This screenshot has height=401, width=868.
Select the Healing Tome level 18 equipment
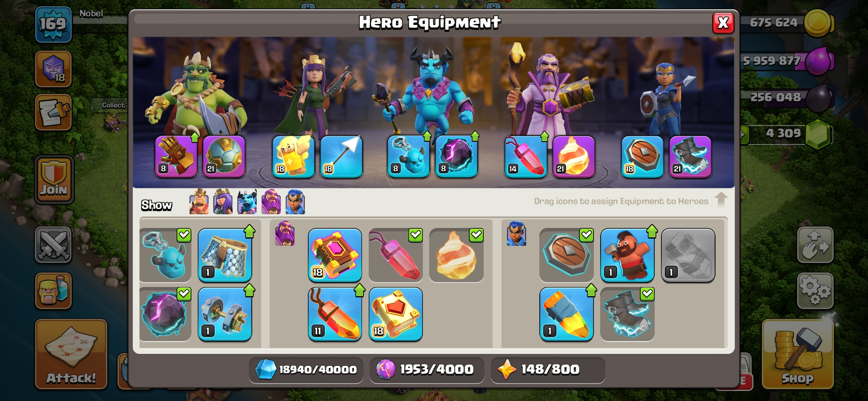(395, 314)
